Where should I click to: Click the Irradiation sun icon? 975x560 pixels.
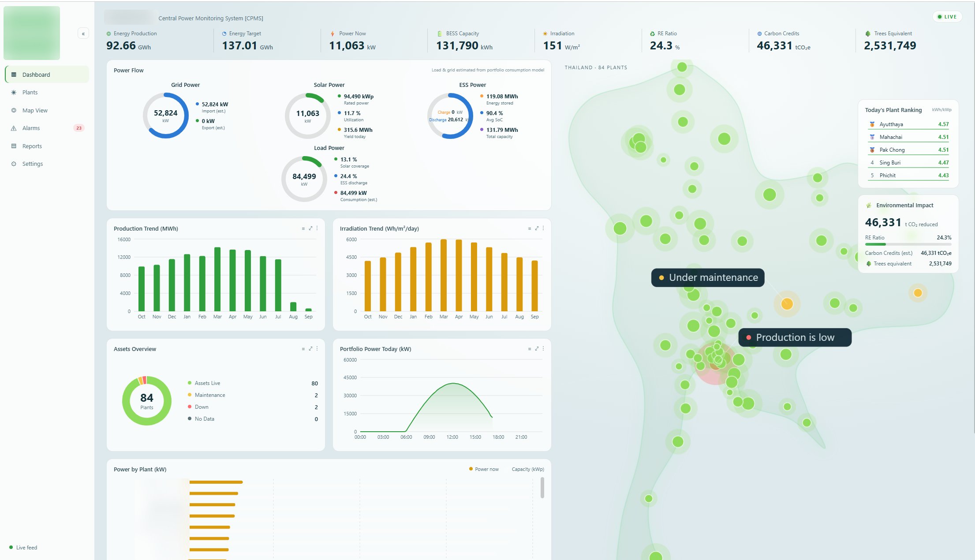545,34
